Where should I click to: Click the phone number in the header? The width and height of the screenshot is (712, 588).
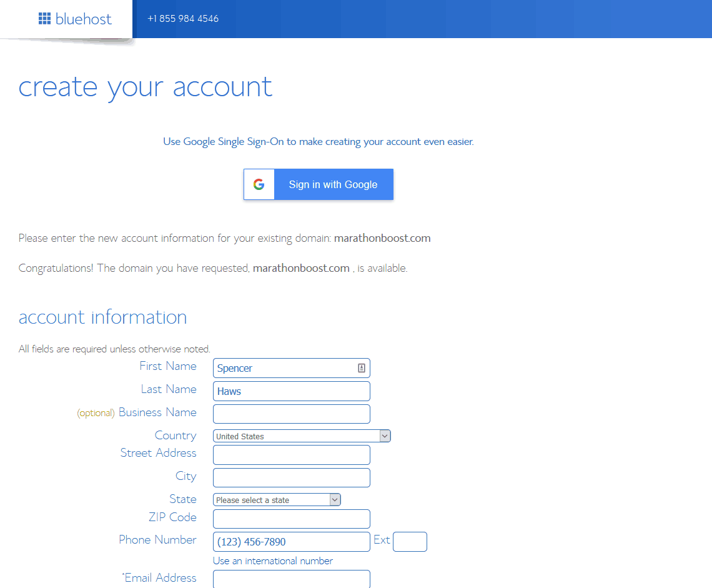coord(183,19)
